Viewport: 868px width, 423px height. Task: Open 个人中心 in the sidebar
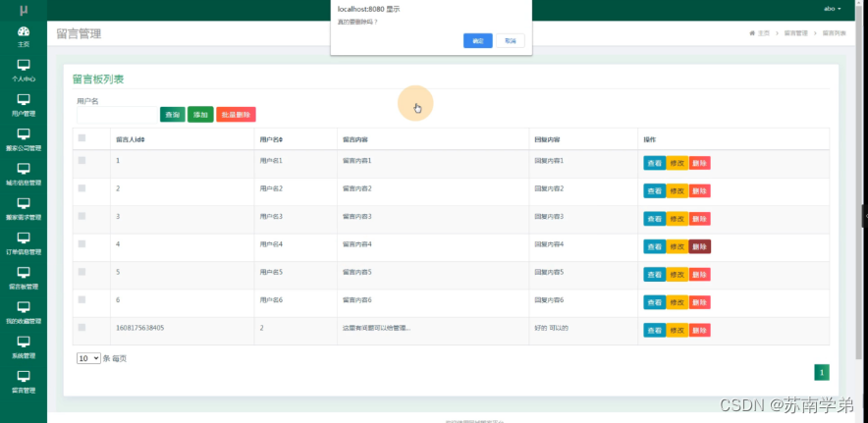coord(24,71)
